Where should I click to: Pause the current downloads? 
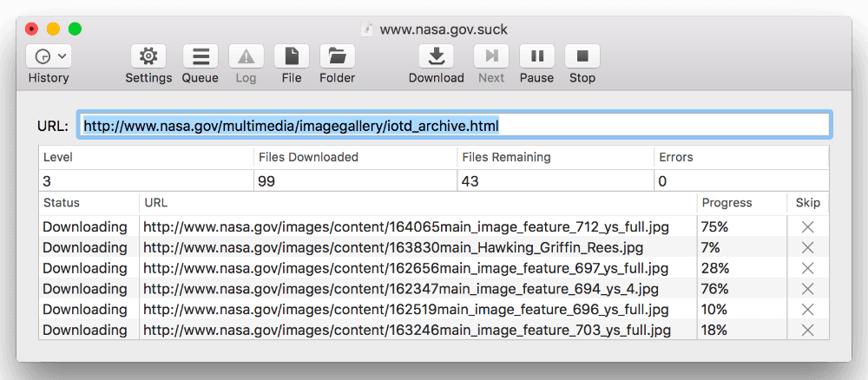coord(537,56)
